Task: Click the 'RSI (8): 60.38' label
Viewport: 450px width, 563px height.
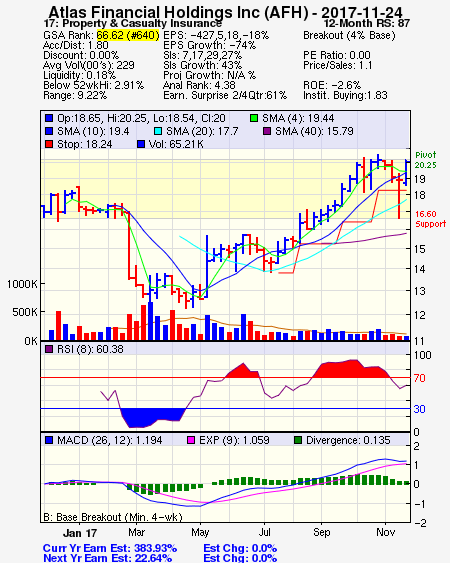Action: click(x=90, y=349)
